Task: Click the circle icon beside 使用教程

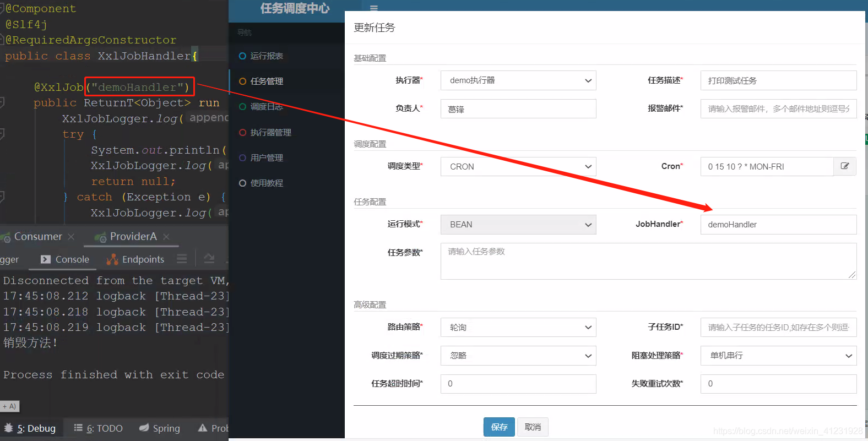Action: [x=242, y=183]
